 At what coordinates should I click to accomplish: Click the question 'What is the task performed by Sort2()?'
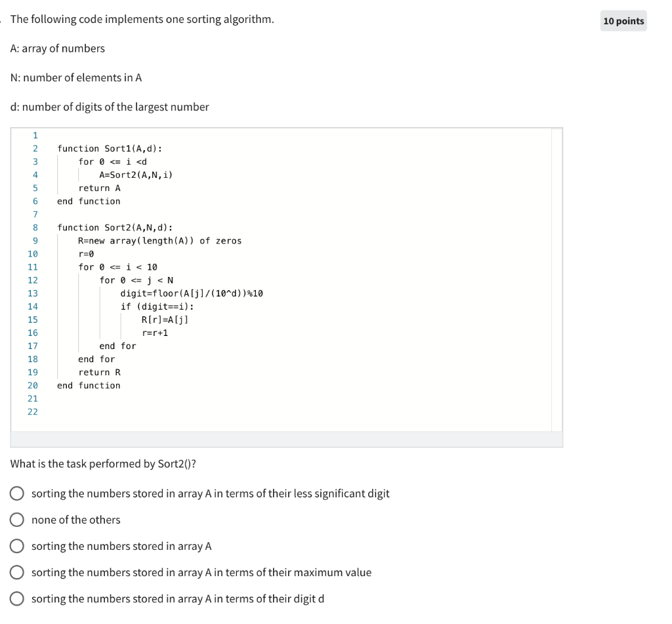pyautogui.click(x=107, y=463)
